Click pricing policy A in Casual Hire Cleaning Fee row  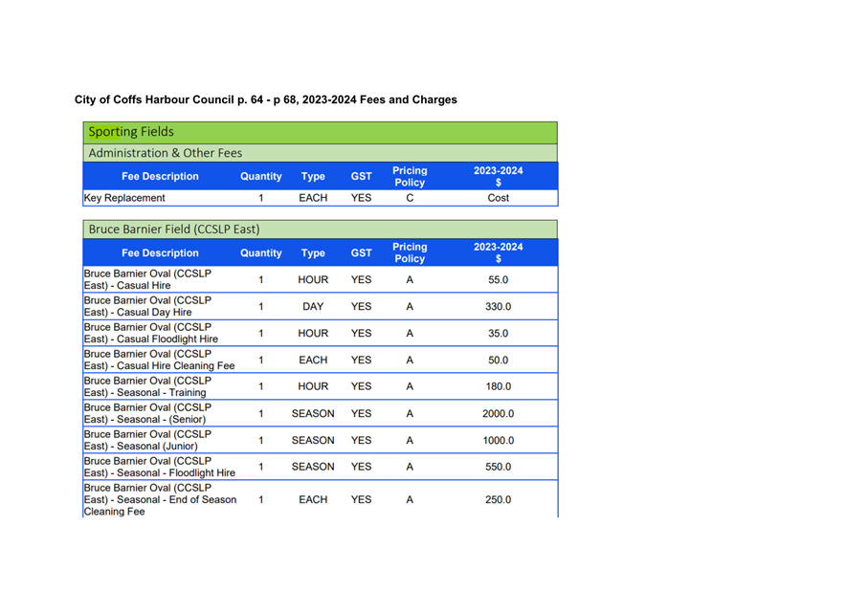click(410, 361)
